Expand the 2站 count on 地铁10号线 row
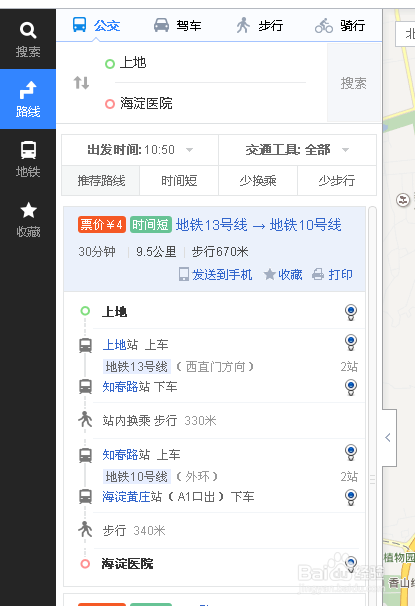This screenshot has width=415, height=606. (x=349, y=477)
